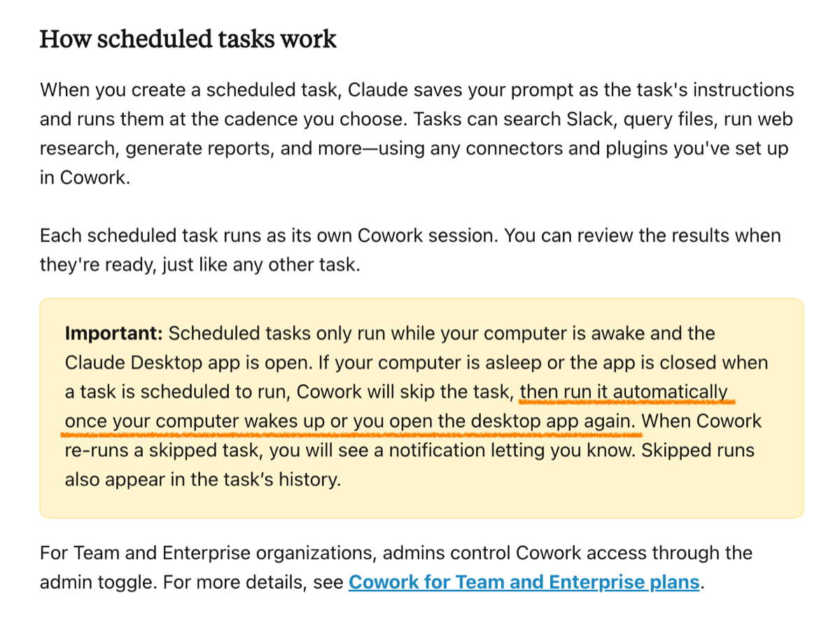
Task: Click the bold "Important:" label
Action: pos(113,333)
